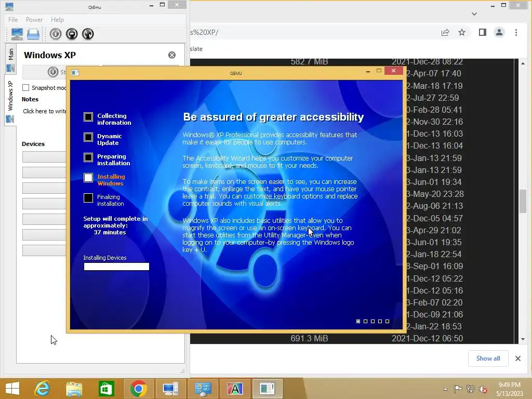Image resolution: width=532 pixels, height=399 pixels.
Task: Show hidden tray icons arrow
Action: pyautogui.click(x=445, y=389)
